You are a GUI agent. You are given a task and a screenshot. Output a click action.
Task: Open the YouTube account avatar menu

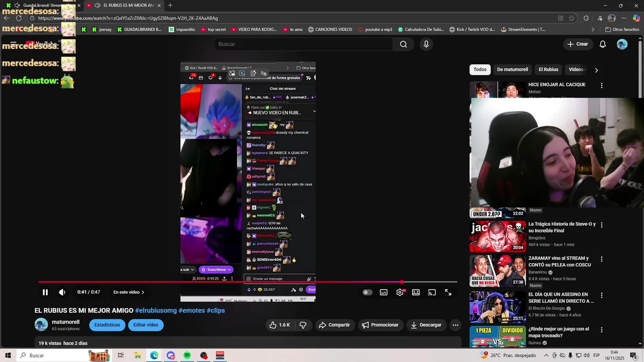click(622, 44)
